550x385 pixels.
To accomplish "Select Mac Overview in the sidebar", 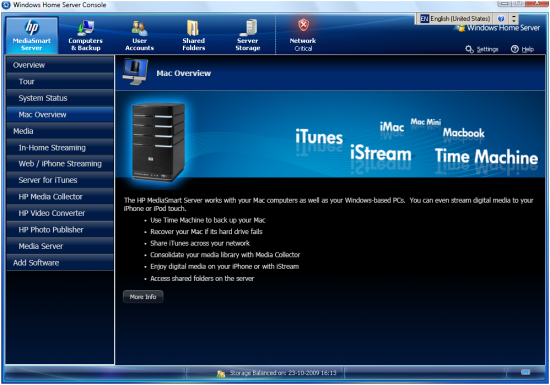I will tap(60, 114).
